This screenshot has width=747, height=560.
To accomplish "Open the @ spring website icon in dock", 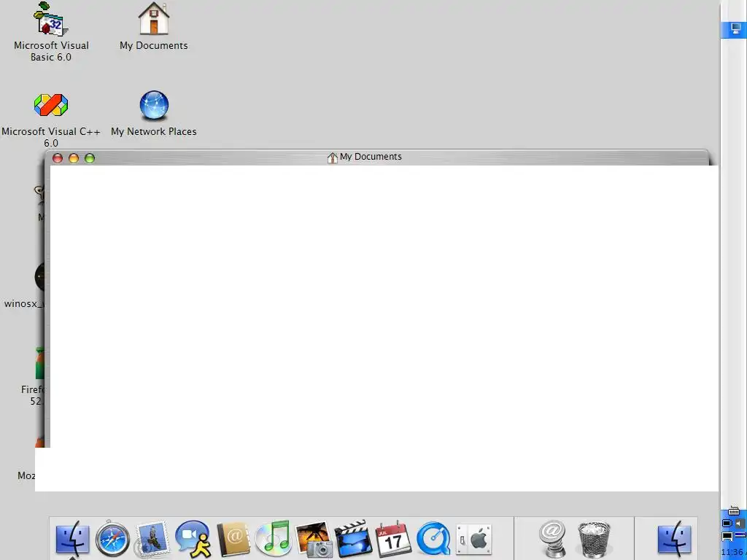I will coord(553,540).
